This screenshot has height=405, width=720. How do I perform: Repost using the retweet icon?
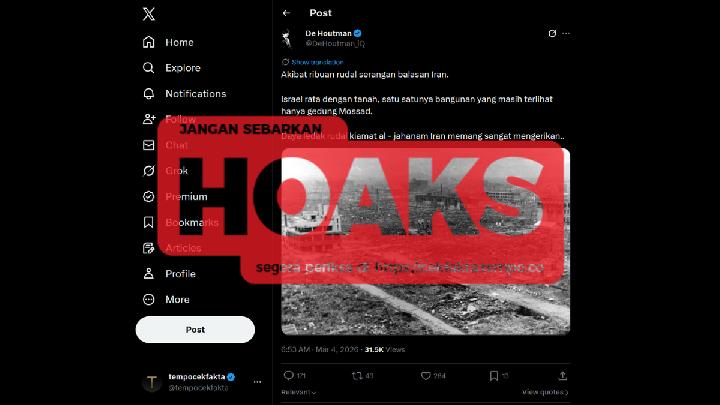point(357,376)
